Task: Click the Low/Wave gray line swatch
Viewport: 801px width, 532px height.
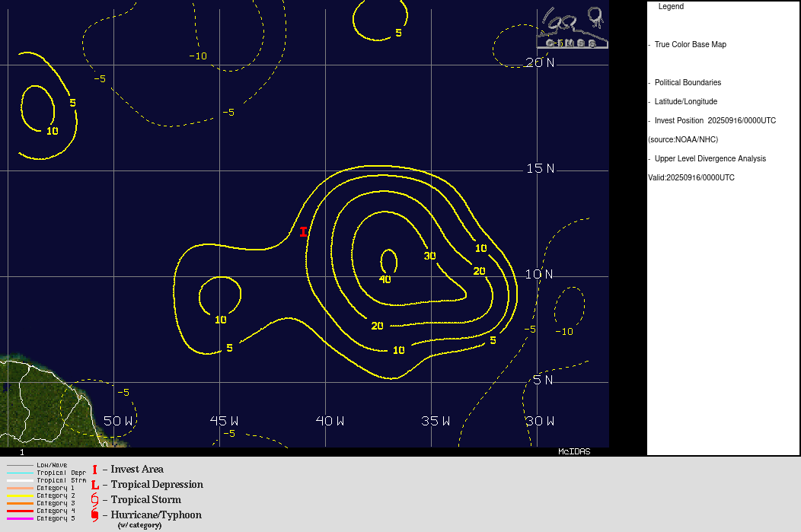Action: click(x=20, y=466)
